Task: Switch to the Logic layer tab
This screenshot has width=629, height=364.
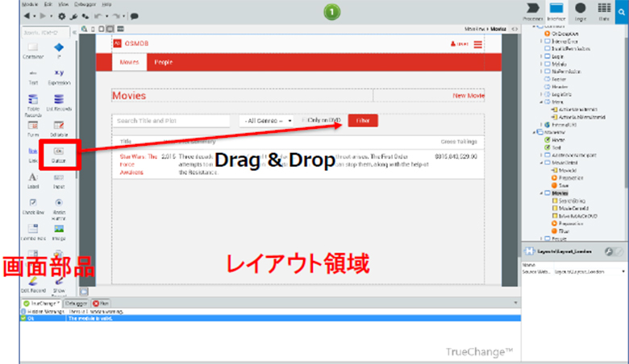Action: pos(580,12)
